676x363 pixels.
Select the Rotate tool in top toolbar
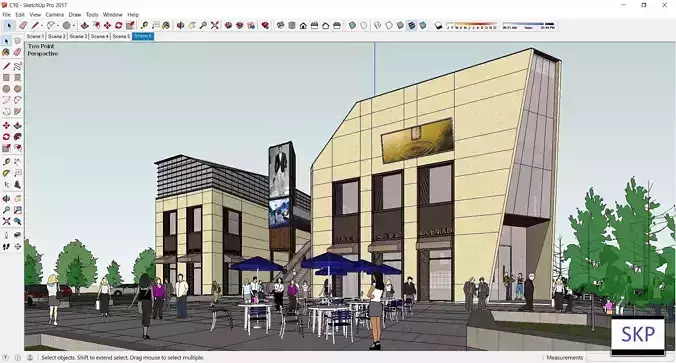click(x=119, y=25)
